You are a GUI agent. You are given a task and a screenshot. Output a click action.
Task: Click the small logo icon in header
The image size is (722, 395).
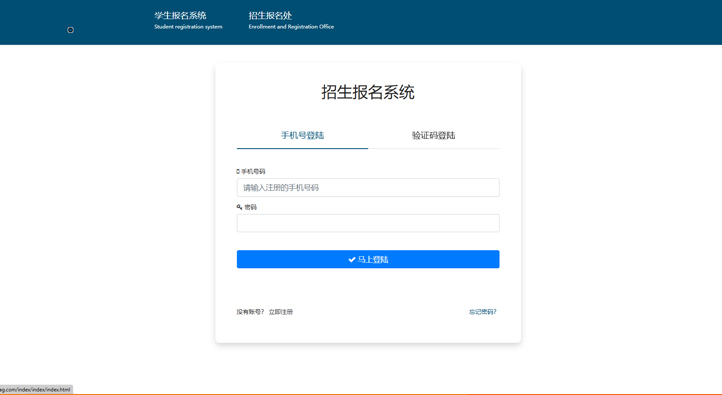pos(70,30)
